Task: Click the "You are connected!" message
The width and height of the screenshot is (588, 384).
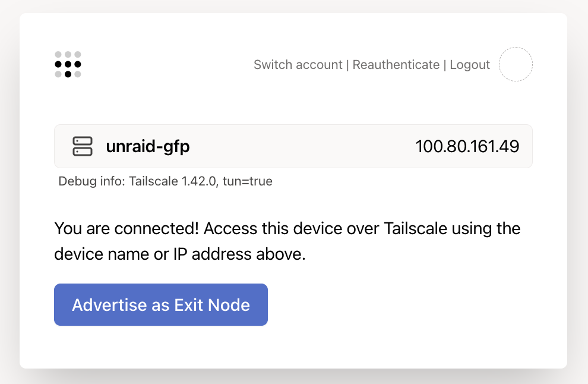Action: [x=127, y=228]
